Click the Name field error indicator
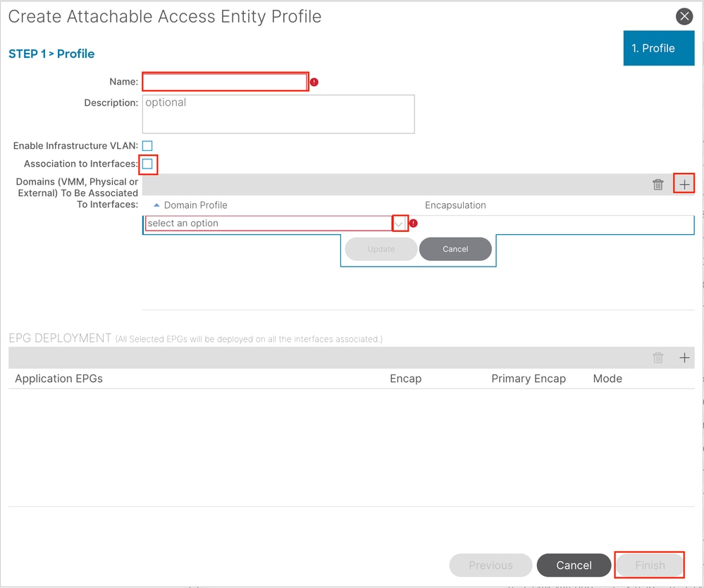 coord(314,82)
